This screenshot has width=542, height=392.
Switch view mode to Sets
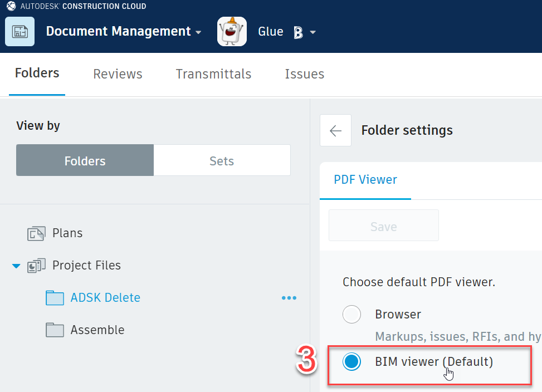221,160
